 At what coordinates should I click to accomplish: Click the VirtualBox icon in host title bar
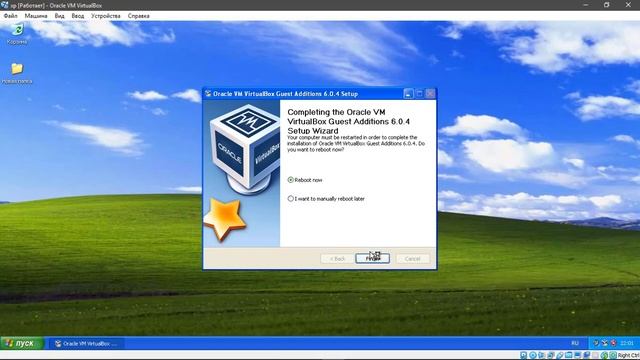coord(4,5)
